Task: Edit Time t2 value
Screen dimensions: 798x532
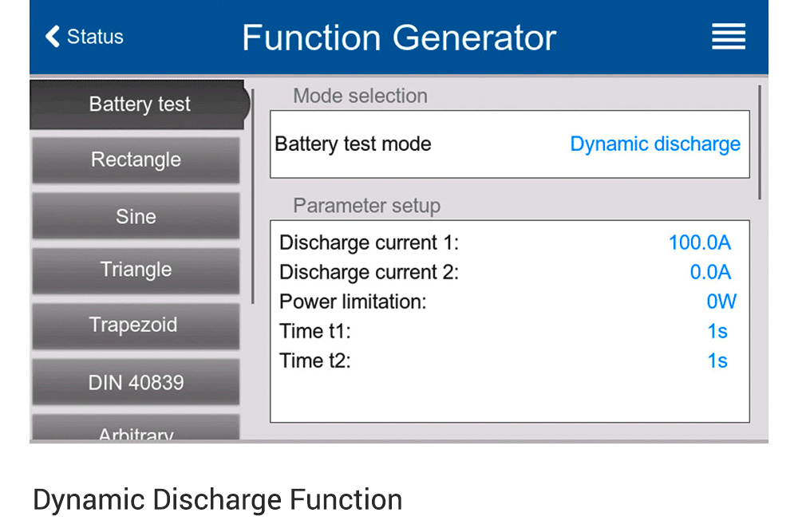Action: coord(717,361)
